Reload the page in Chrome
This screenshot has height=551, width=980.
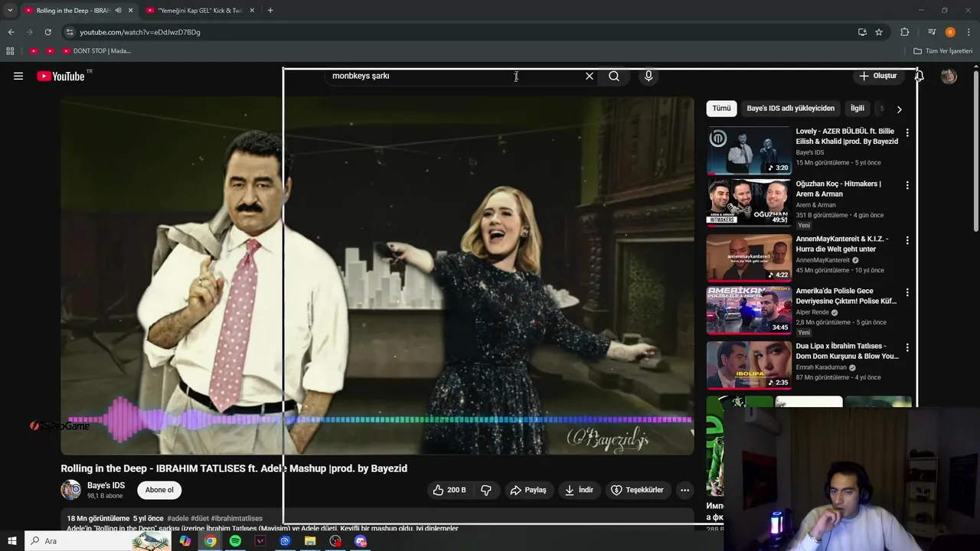pos(47,32)
